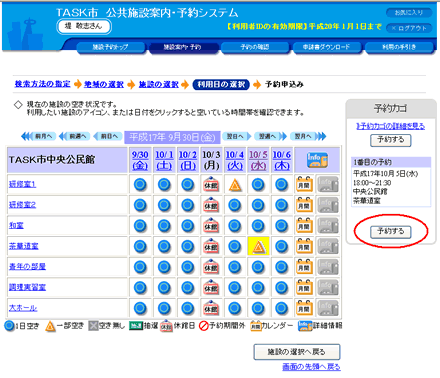The width and height of the screenshot is (440, 378).
Task: Click the grey info icon for 青年の部屋
Action: point(328,267)
